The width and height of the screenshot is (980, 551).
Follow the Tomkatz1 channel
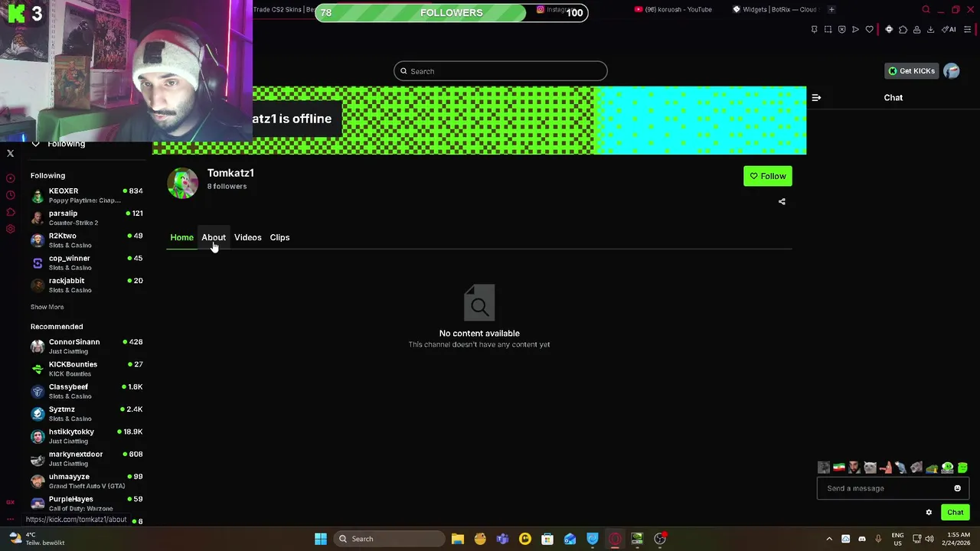(767, 176)
